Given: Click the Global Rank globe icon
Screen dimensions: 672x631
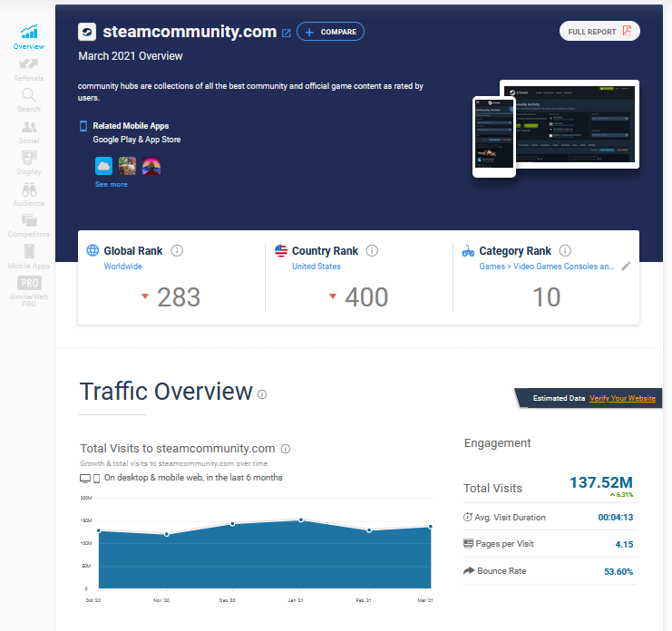Looking at the screenshot, I should pos(93,250).
